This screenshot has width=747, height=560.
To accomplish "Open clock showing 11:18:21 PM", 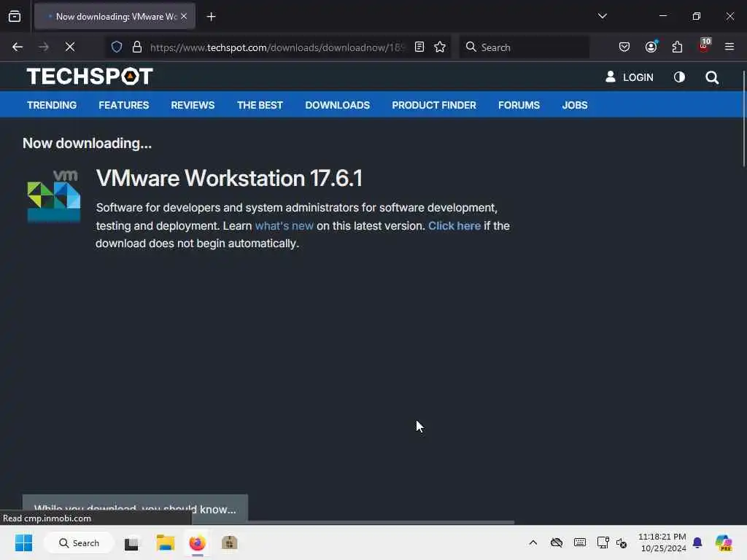I will coord(662,542).
